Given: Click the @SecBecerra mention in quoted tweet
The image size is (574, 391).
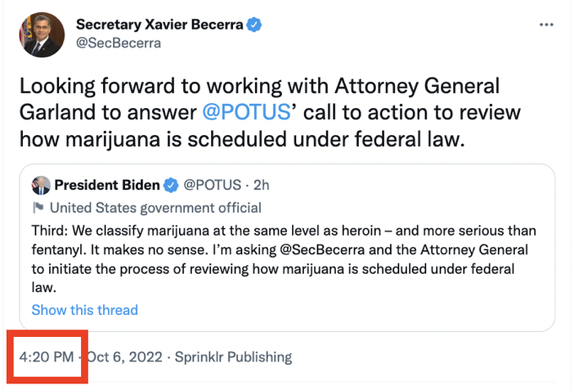Looking at the screenshot, I should 322,250.
